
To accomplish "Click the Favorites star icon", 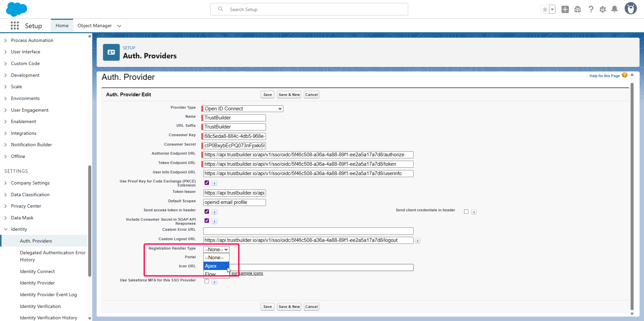I will coord(545,9).
